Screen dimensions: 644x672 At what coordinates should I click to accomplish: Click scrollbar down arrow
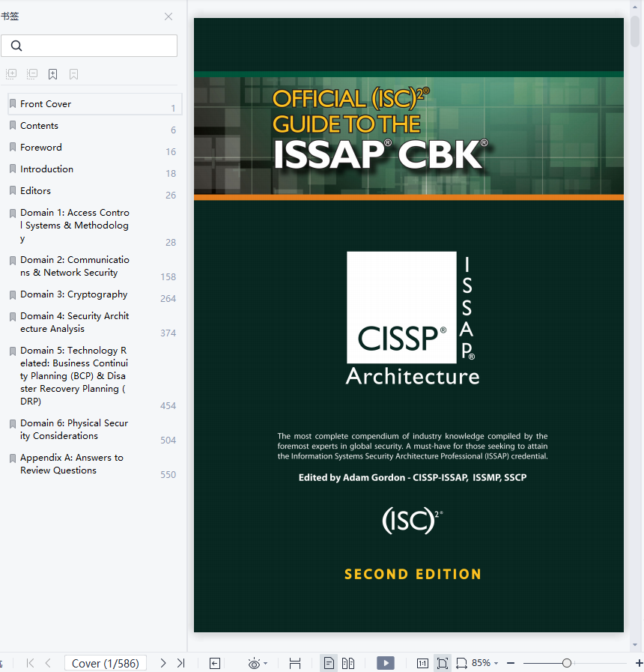click(635, 645)
